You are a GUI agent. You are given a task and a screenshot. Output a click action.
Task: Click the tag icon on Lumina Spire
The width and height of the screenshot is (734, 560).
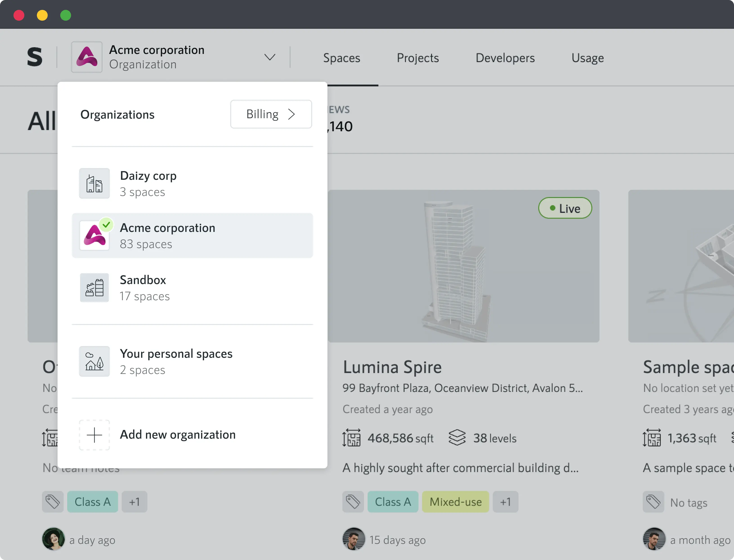(x=353, y=502)
